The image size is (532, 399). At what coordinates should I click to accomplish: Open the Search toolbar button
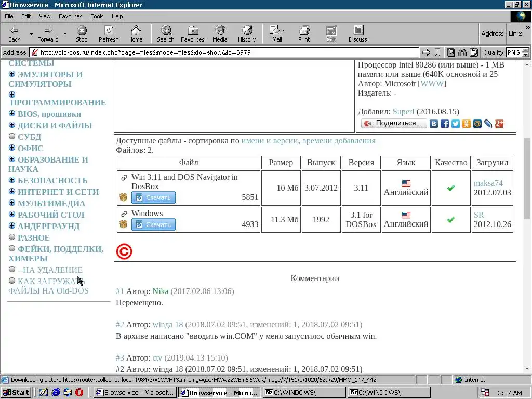pyautogui.click(x=166, y=34)
